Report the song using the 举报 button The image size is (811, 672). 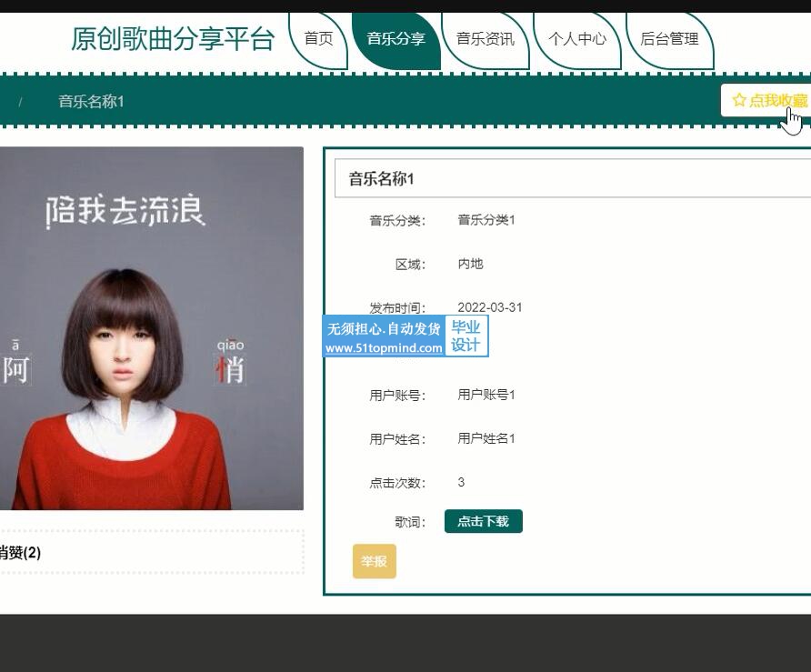375,561
